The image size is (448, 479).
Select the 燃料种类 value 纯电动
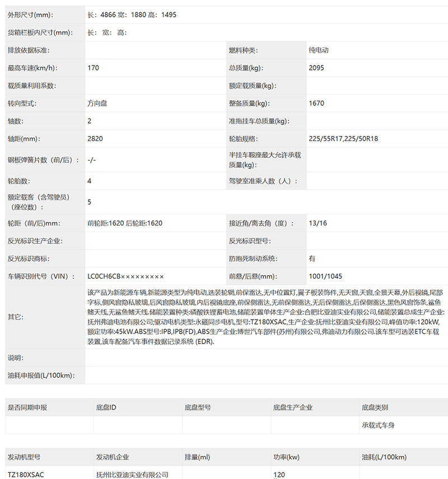(x=319, y=50)
